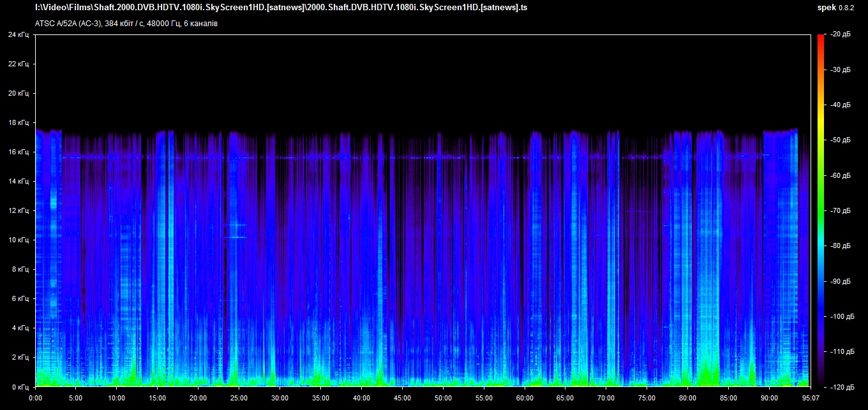Click the 2 кГц frequency axis label
This screenshot has height=410, width=868.
19,357
